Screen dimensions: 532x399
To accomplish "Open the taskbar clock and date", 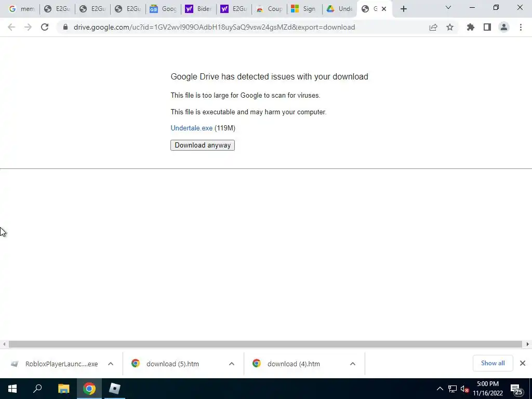I will tap(487, 389).
